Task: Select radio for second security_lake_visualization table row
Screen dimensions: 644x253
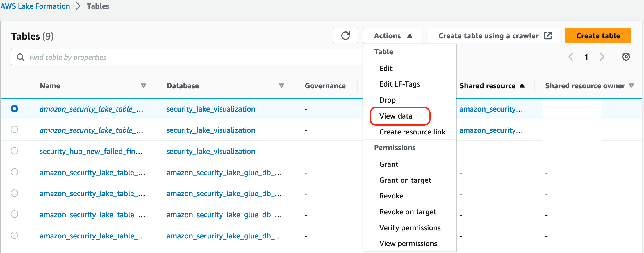Action: (15, 130)
